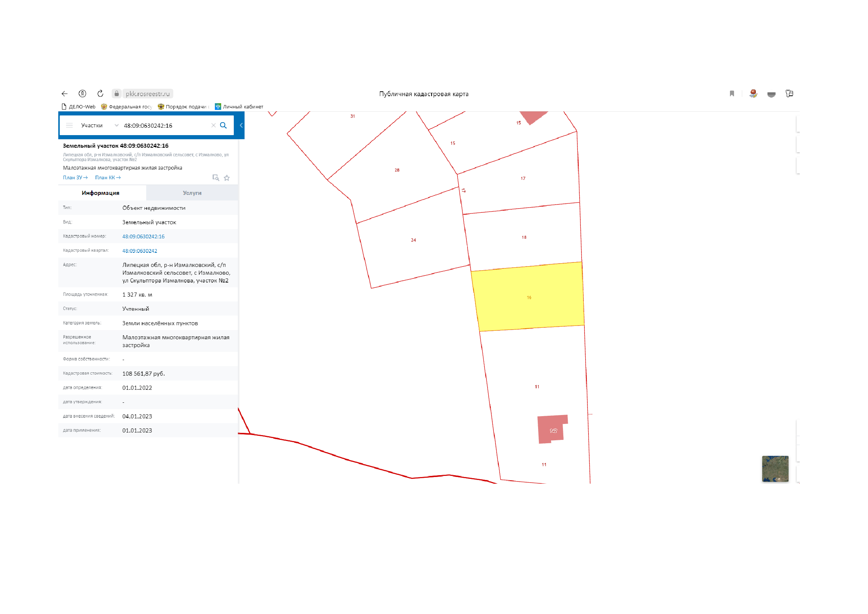Viewport: 868px width, 614px height.
Task: Click the cadastral value 108 561,87 руб.
Action: (144, 374)
